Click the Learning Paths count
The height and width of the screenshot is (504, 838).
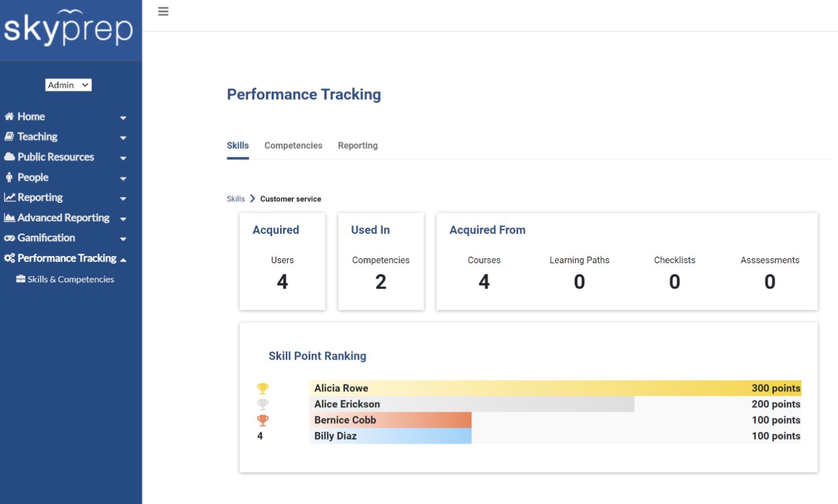coord(579,281)
